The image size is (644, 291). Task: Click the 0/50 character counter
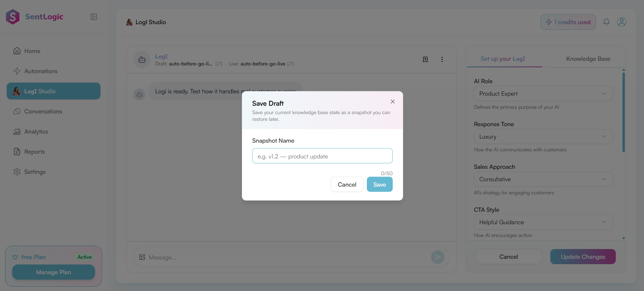click(387, 174)
